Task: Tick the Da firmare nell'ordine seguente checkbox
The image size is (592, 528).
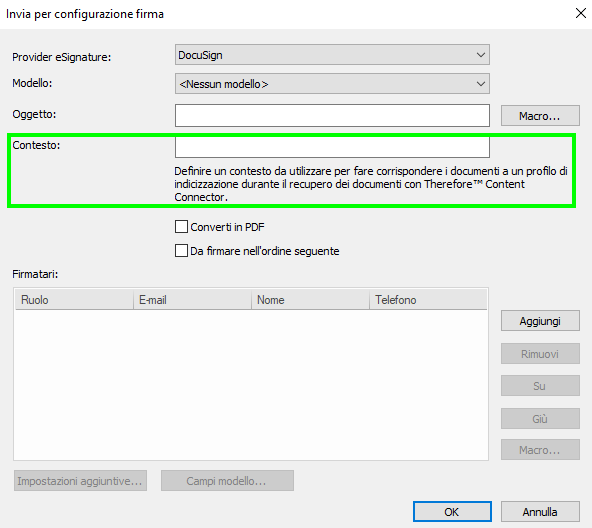Action: [181, 251]
